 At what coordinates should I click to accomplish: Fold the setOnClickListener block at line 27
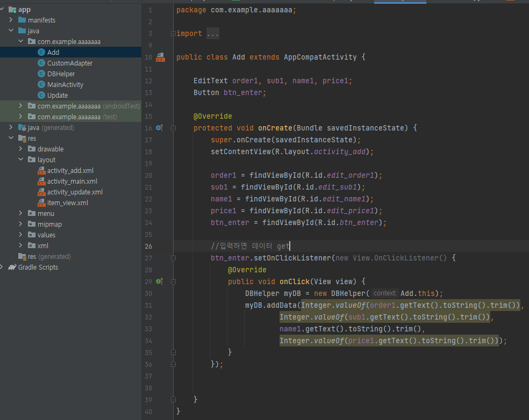pos(173,258)
